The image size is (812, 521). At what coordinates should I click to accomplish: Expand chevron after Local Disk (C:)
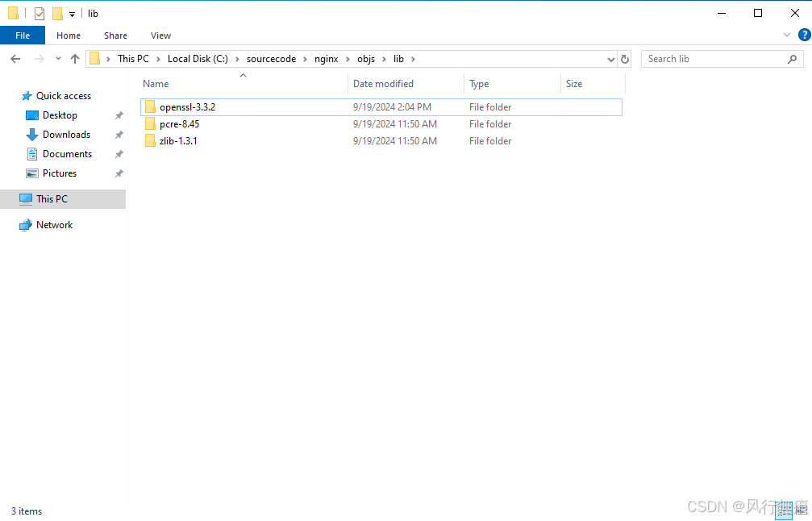click(237, 59)
